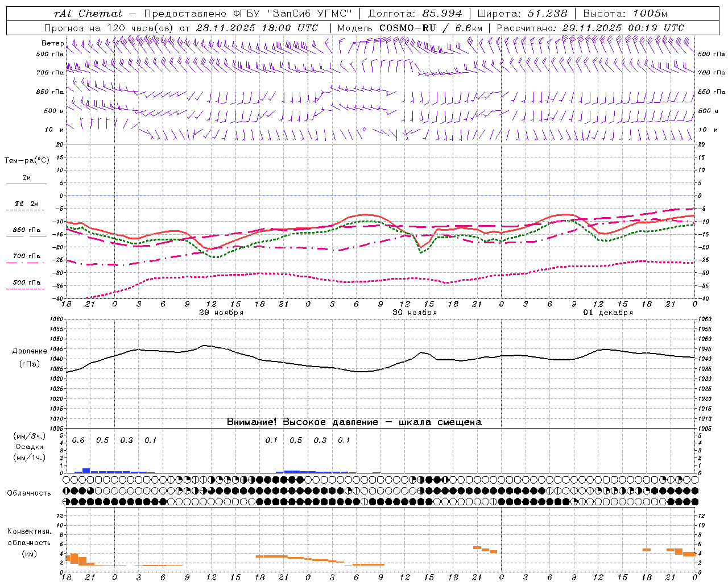Image resolution: width=728 pixels, height=582 pixels.
Task: Select the high pressure warning Внимание! text
Action: pos(354,422)
